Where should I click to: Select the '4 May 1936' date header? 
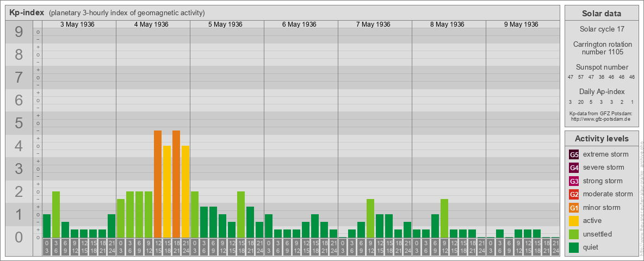(151, 24)
